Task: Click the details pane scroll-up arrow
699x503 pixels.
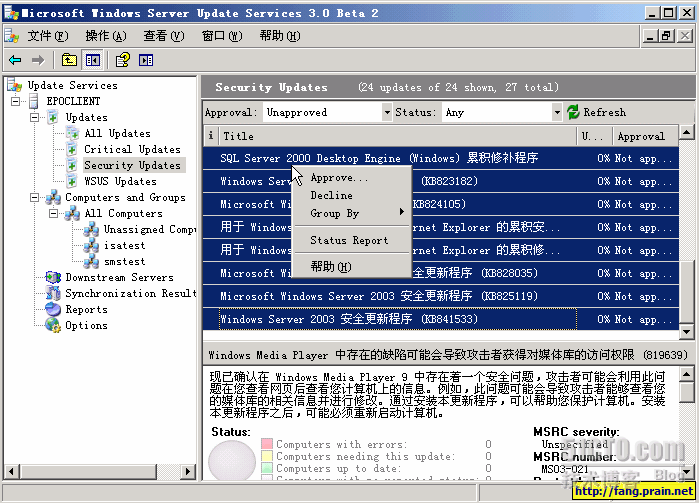Action: (x=687, y=374)
